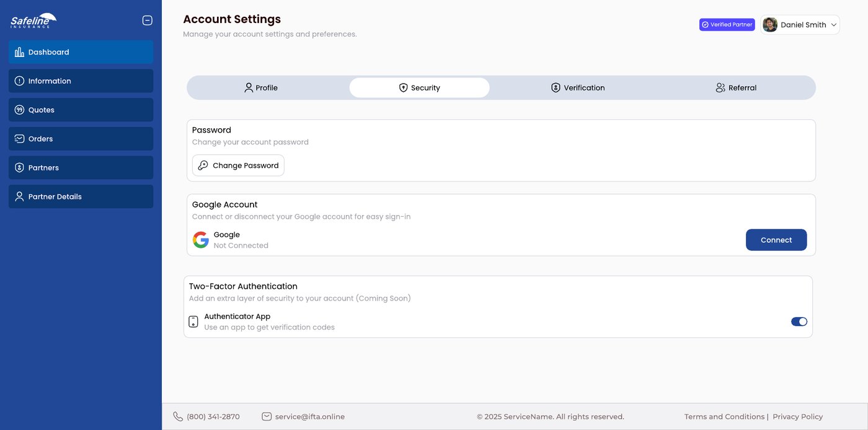Click the Orders envelope icon
The width and height of the screenshot is (868, 430).
(x=19, y=139)
